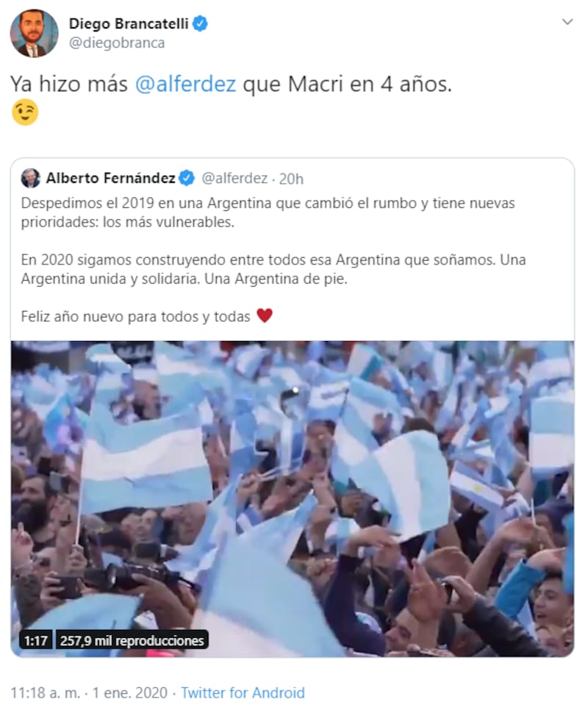Open the @diegobranca handle

point(117,43)
